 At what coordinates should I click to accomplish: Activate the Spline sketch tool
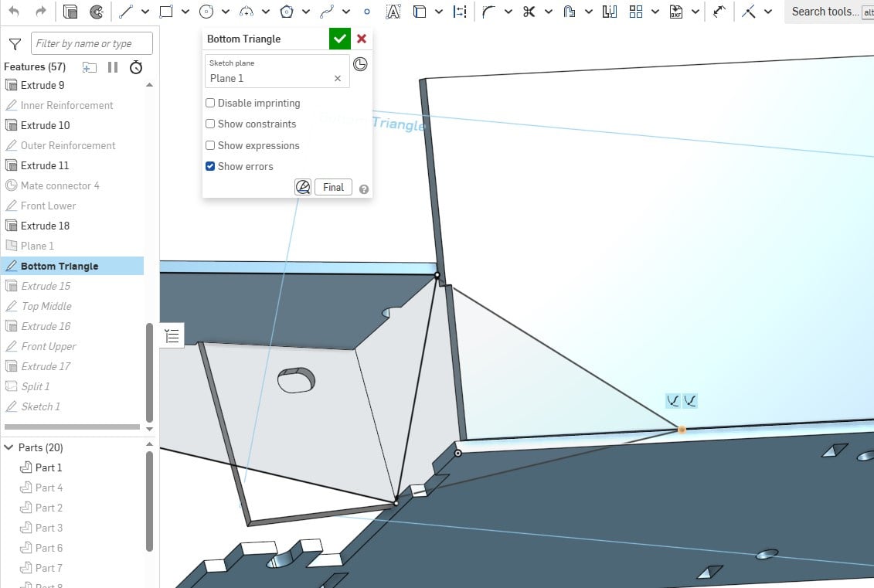tap(327, 11)
